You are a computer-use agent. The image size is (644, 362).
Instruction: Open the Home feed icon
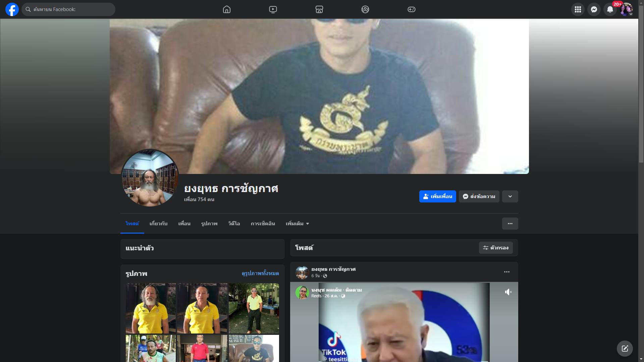(x=227, y=9)
